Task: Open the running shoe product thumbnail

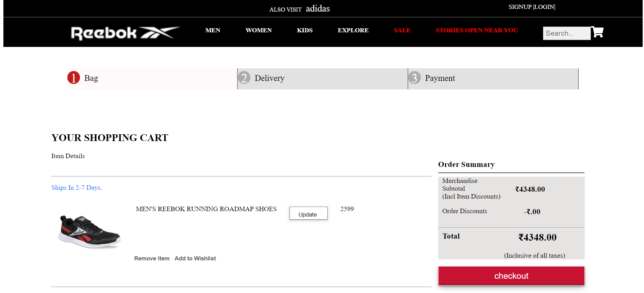Action: click(89, 232)
